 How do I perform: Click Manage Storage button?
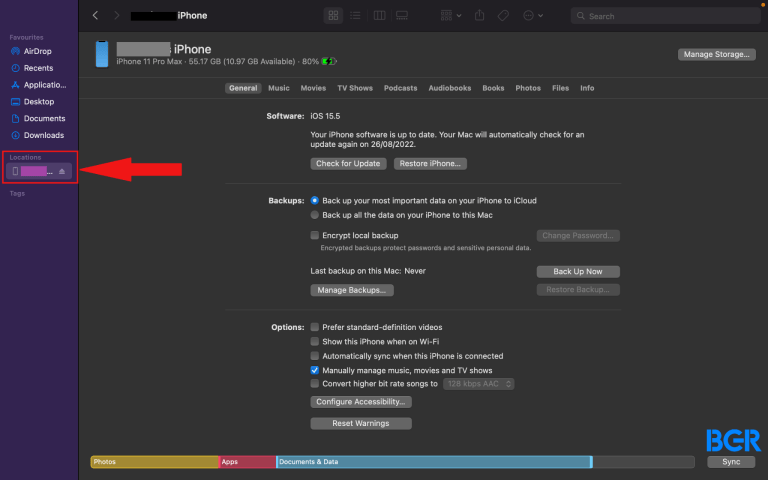[x=716, y=54]
